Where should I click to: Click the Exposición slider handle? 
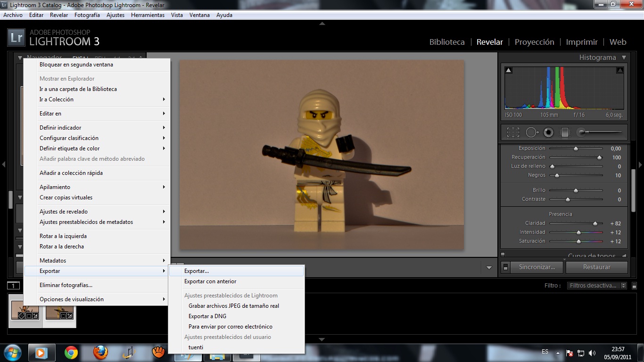point(576,148)
